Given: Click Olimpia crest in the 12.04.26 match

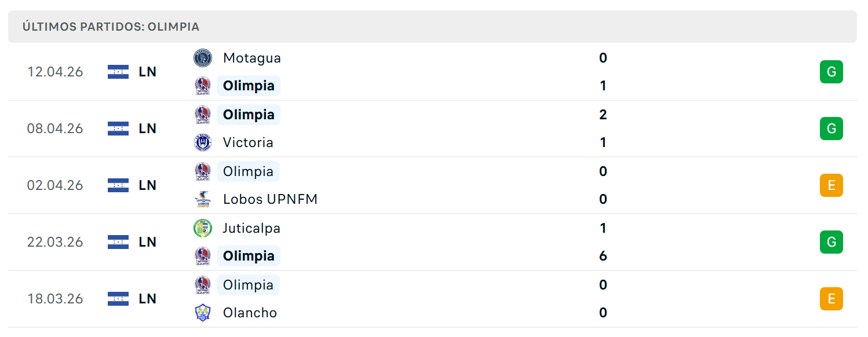Looking at the screenshot, I should tap(203, 86).
